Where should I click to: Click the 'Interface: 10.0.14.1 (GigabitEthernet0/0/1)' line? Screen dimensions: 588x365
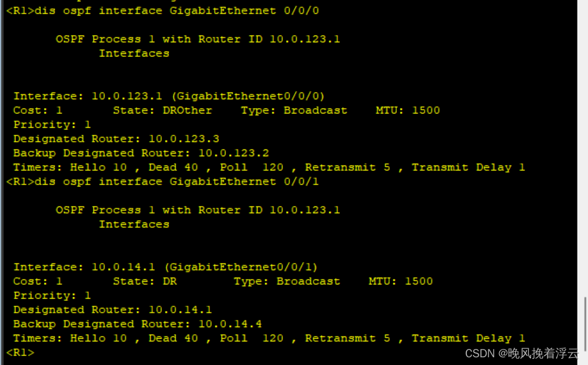point(166,267)
